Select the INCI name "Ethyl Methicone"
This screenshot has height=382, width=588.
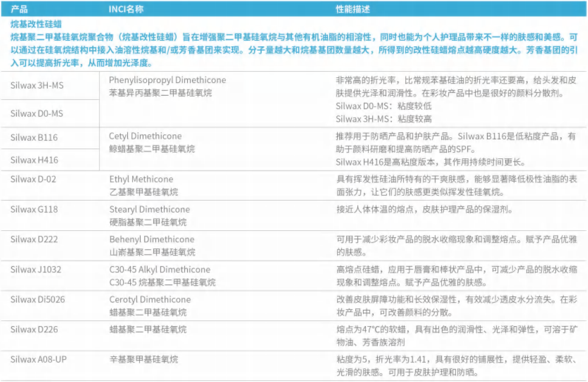pos(141,179)
